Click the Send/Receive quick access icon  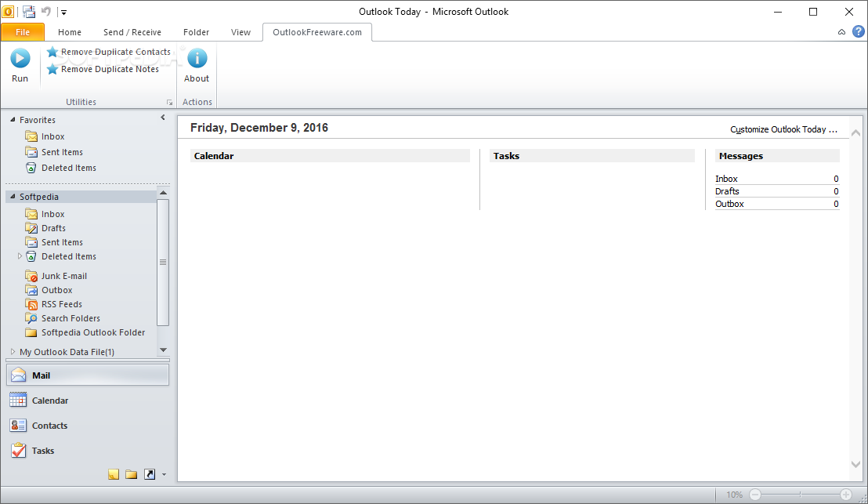click(x=29, y=12)
